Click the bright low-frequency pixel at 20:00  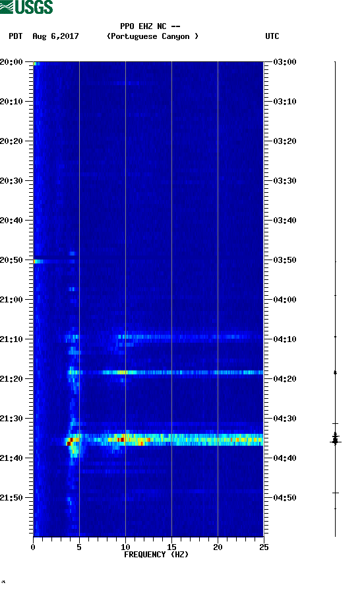click(x=35, y=63)
